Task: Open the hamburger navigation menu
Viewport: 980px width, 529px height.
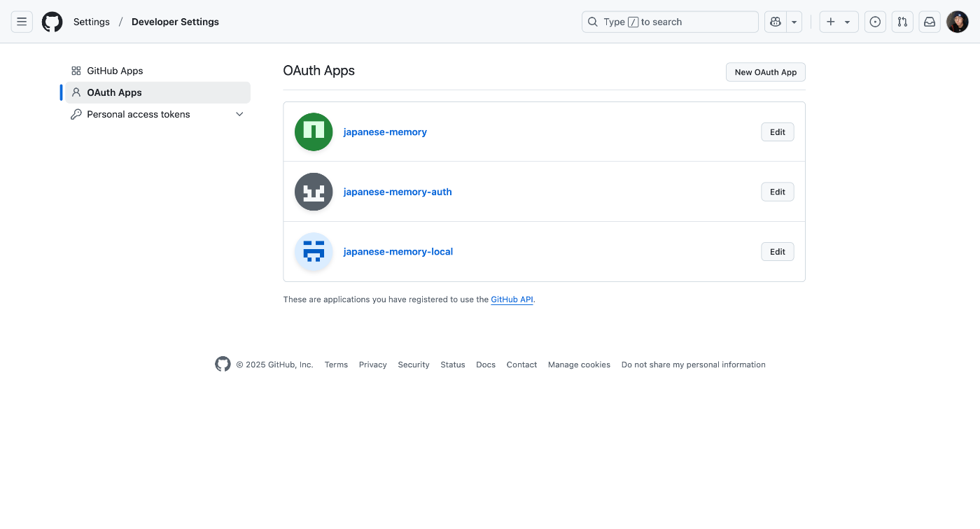Action: (x=22, y=22)
